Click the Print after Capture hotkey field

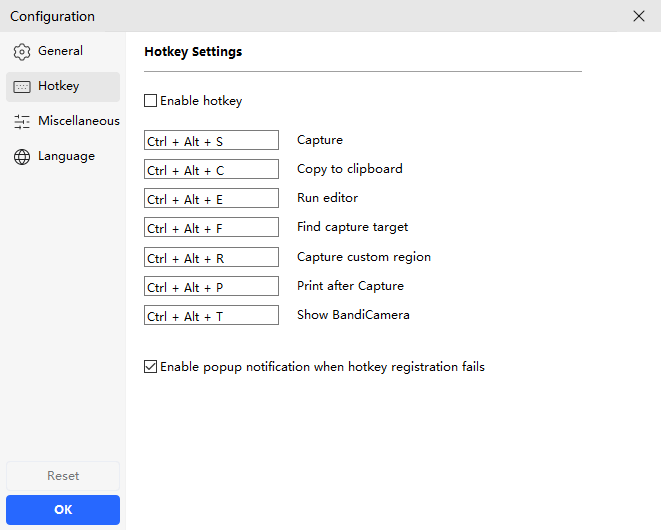tap(211, 287)
